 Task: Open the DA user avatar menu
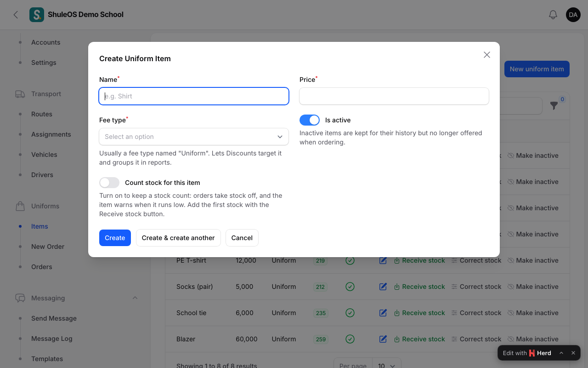[x=573, y=15]
